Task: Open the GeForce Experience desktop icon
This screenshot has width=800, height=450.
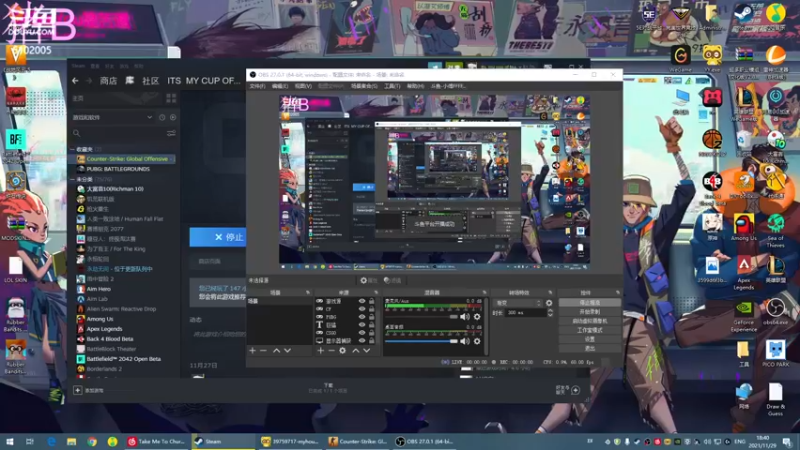Action: [743, 316]
